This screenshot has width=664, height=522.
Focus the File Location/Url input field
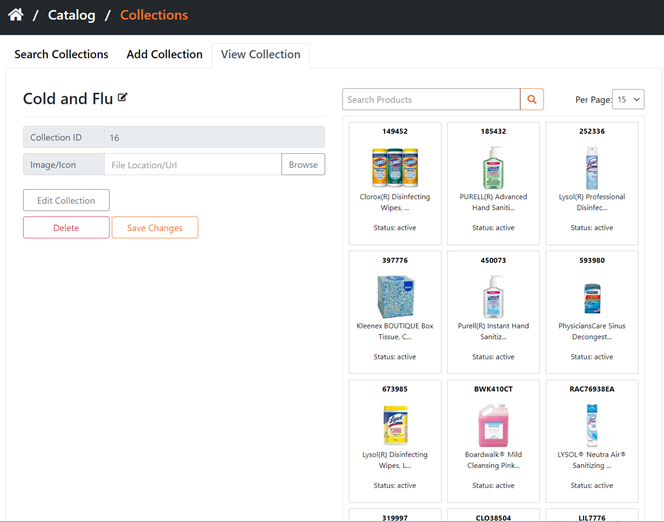(x=193, y=165)
